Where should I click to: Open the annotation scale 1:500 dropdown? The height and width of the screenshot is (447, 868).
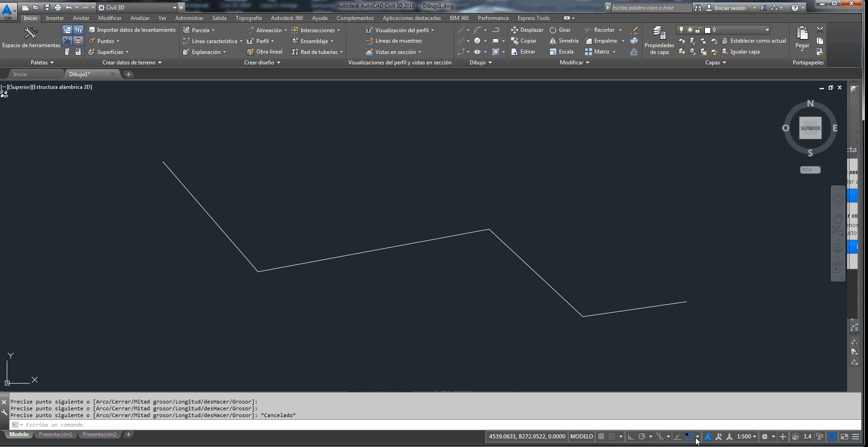point(746,437)
